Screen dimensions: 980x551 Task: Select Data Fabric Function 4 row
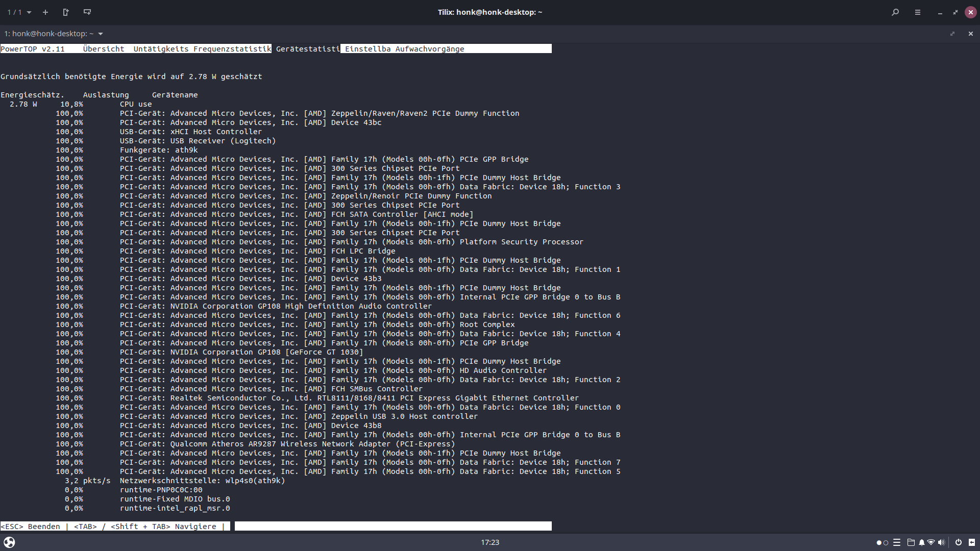coord(338,334)
